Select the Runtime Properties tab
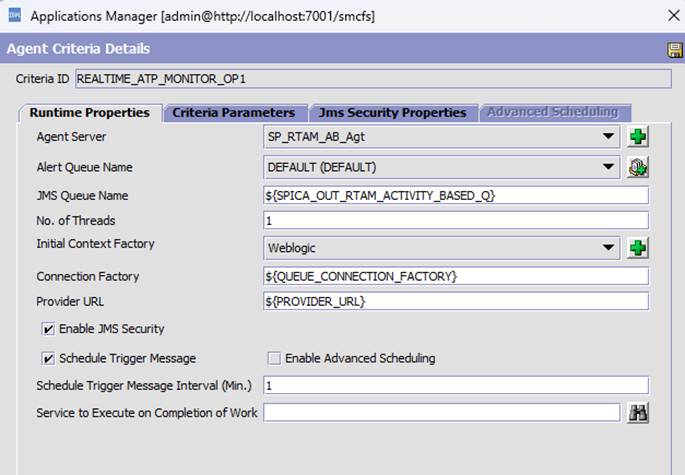The height and width of the screenshot is (475, 685). tap(89, 113)
